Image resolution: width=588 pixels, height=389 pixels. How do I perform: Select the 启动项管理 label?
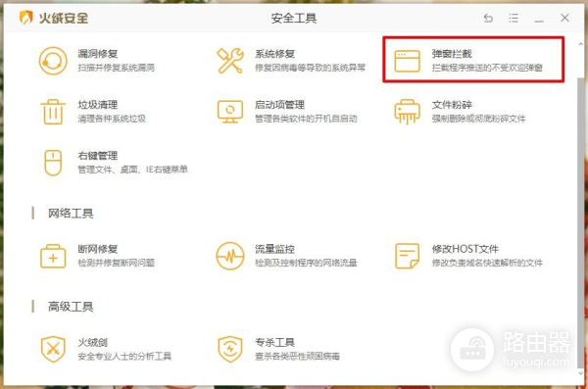[279, 105]
